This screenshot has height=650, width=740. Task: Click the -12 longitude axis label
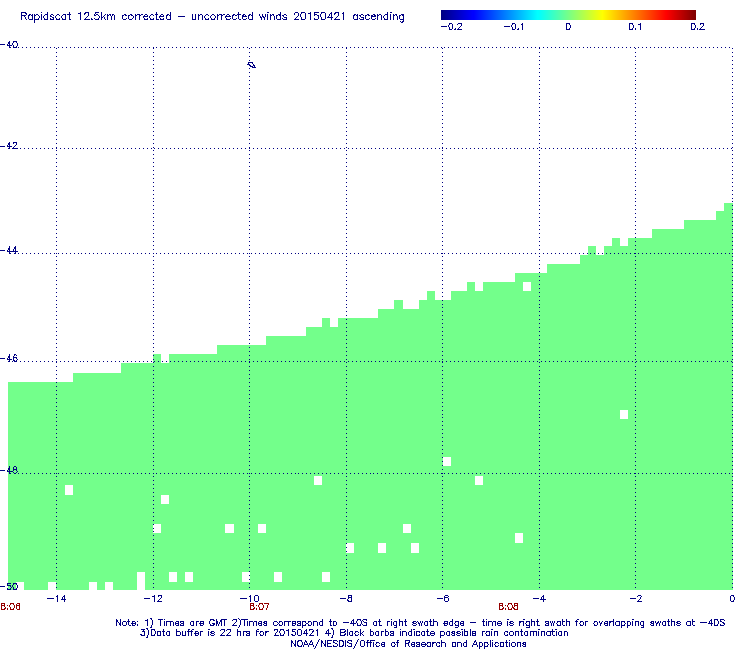(153, 599)
